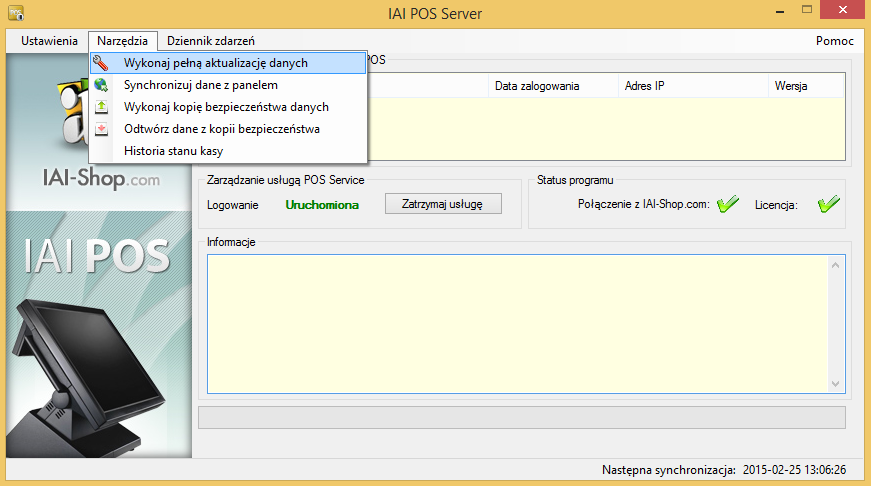The height and width of the screenshot is (486, 871).
Task: Click the IAI POS terminal image
Action: point(75,360)
